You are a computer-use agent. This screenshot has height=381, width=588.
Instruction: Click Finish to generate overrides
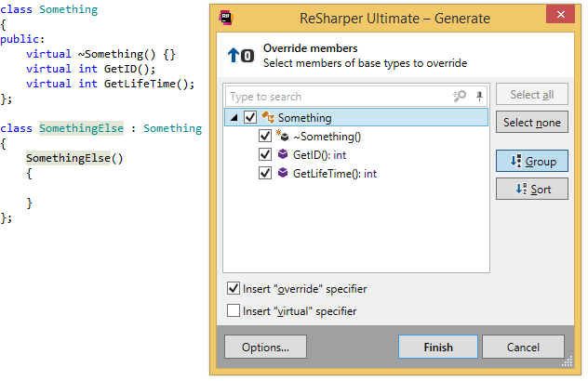tap(438, 347)
